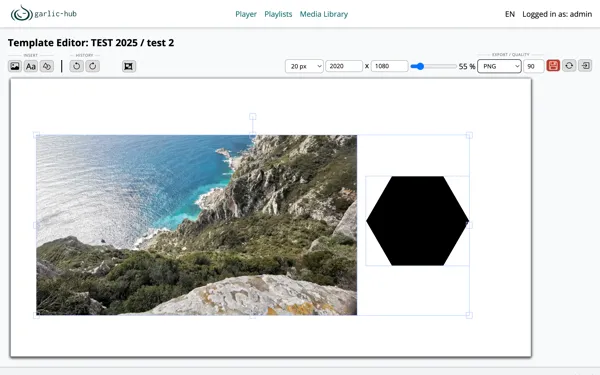This screenshot has width=600, height=375.
Task: Undo the last edit
Action: [77, 66]
